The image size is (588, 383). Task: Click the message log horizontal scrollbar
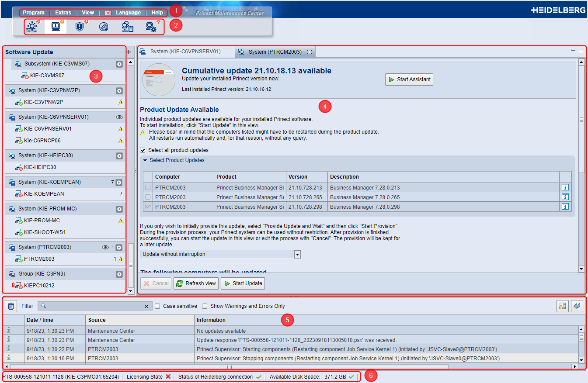(x=229, y=367)
